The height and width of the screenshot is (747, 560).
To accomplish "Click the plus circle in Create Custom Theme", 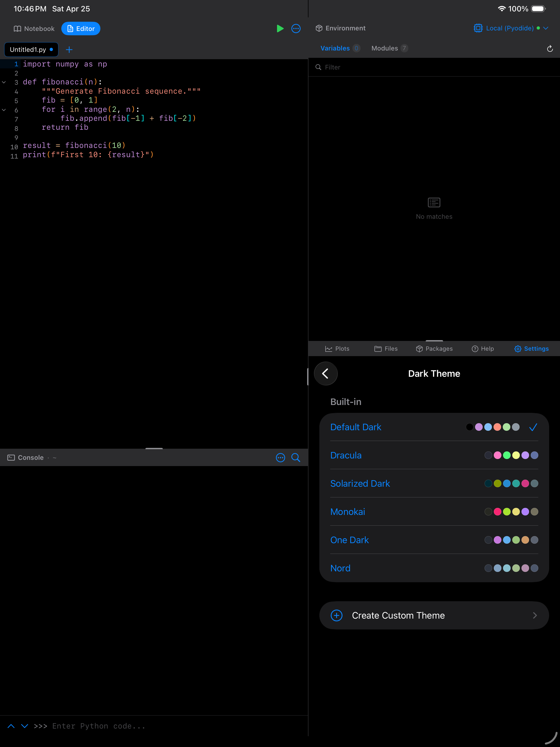I will coord(336,615).
